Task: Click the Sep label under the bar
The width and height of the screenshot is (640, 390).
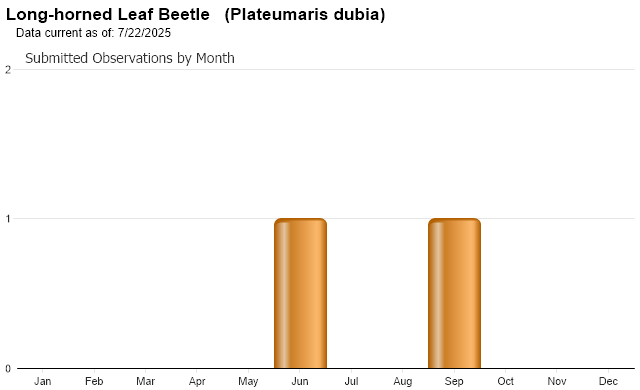Action: [x=454, y=381]
